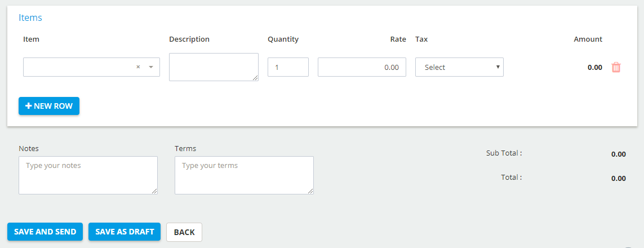Choose Save as Draft
Viewport: 644px width, 248px height.
pos(125,232)
